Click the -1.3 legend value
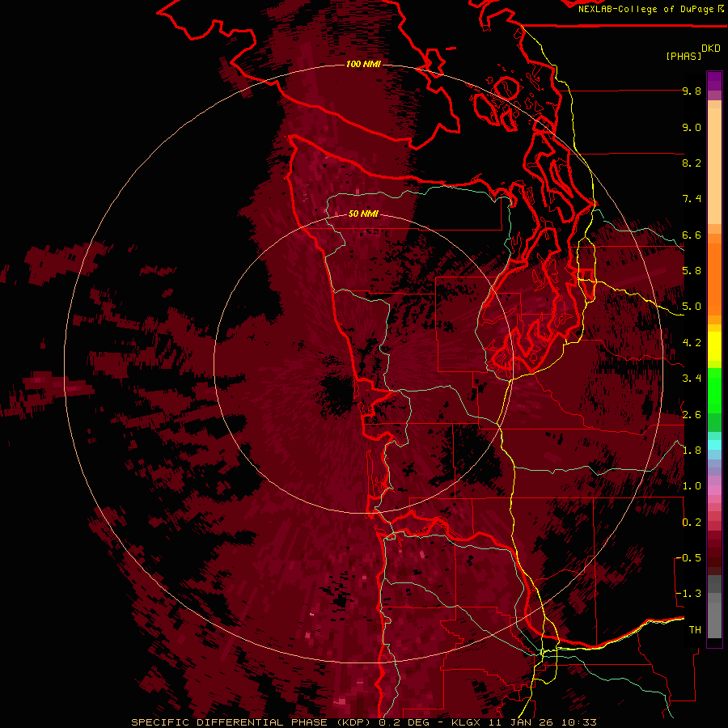This screenshot has width=728, height=728. coord(688,595)
